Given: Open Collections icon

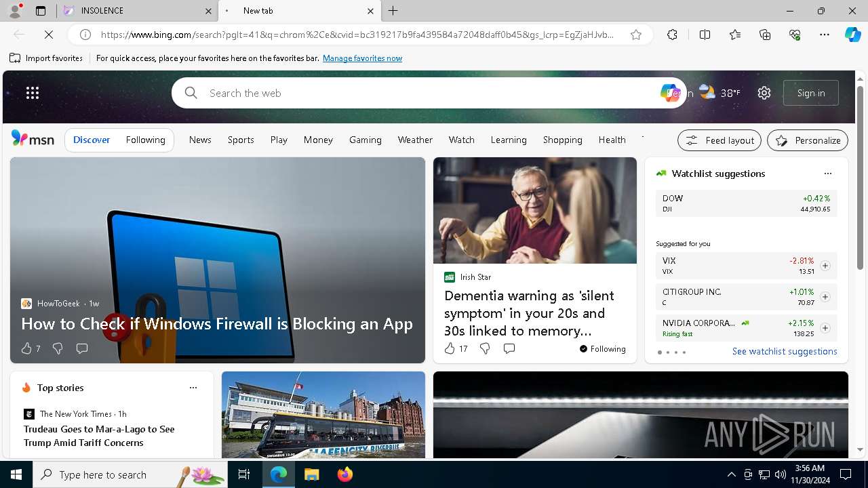Looking at the screenshot, I should point(765,35).
